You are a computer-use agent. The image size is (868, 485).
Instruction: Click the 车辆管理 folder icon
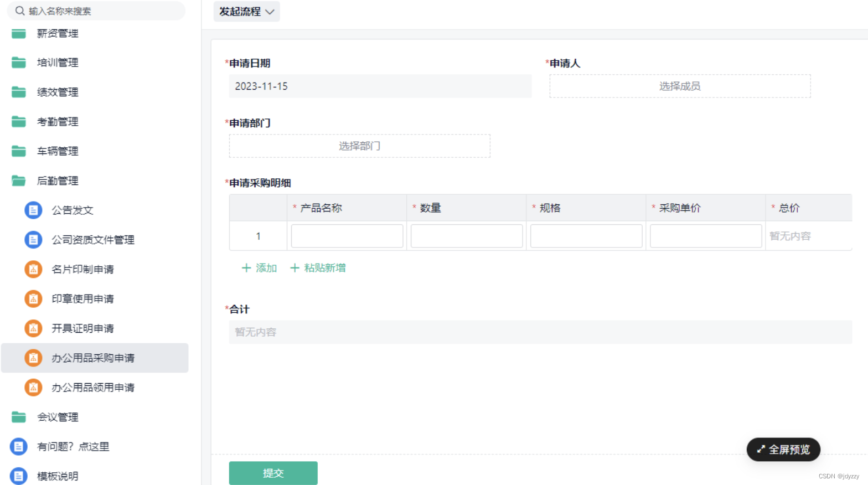click(x=19, y=151)
